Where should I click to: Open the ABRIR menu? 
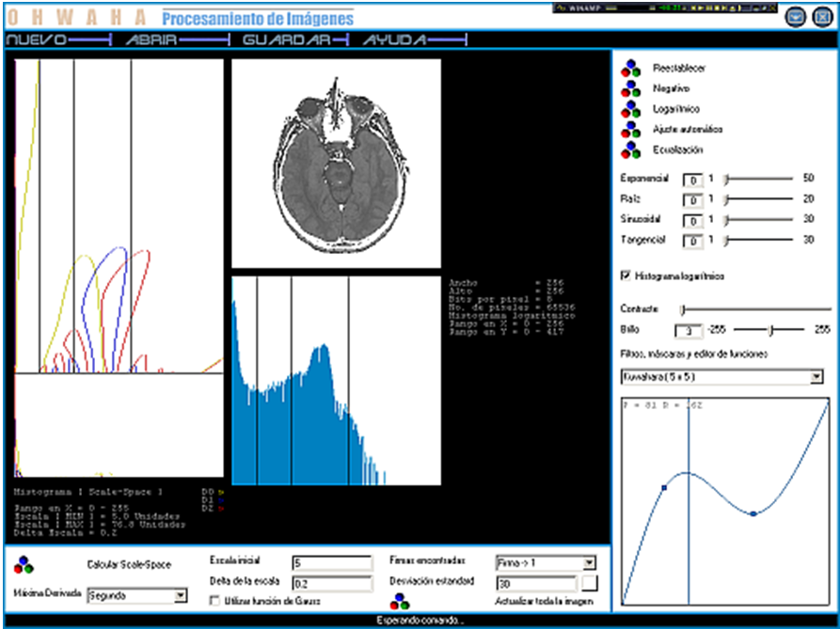pyautogui.click(x=178, y=39)
